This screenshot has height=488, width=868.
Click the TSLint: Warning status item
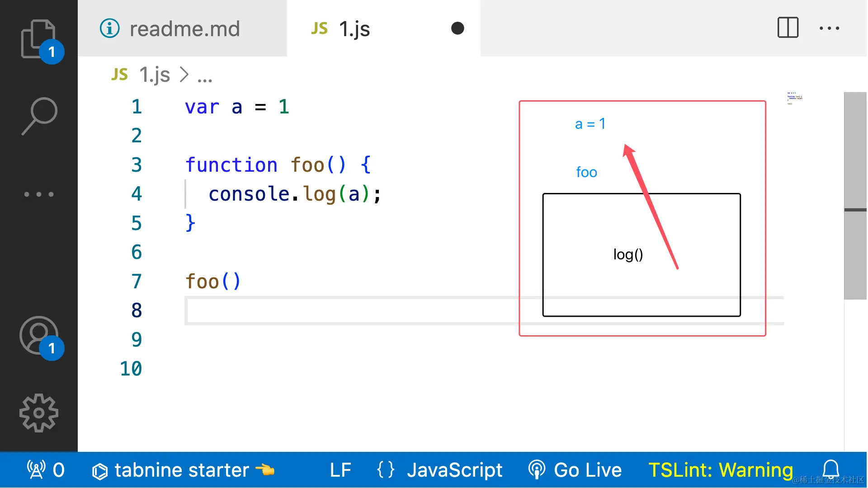pyautogui.click(x=721, y=470)
